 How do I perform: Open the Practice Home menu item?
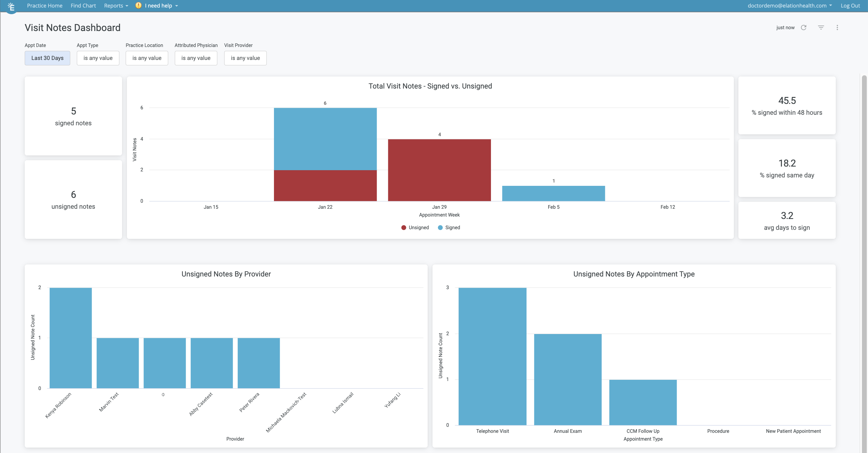pos(45,5)
